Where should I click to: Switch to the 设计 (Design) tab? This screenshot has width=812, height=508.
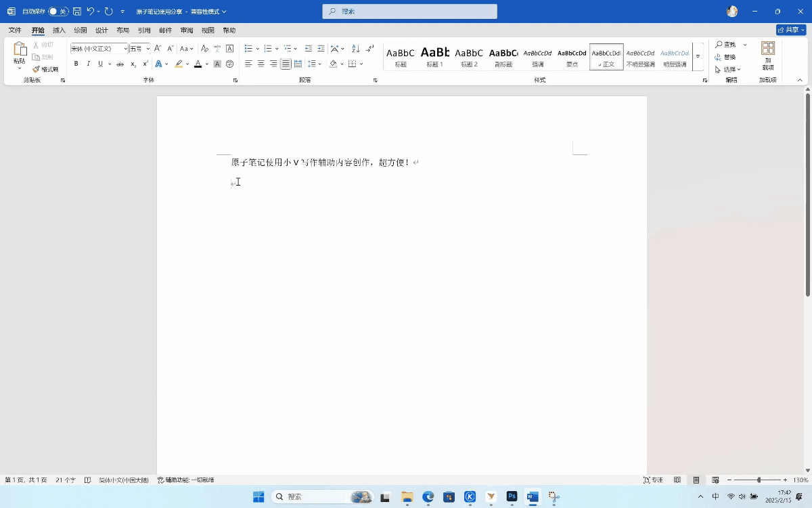point(101,30)
